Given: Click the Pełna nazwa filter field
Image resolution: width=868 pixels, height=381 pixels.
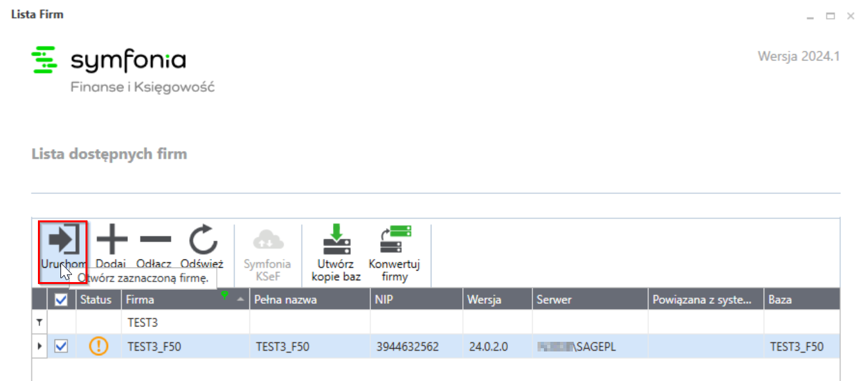Looking at the screenshot, I should tap(310, 323).
